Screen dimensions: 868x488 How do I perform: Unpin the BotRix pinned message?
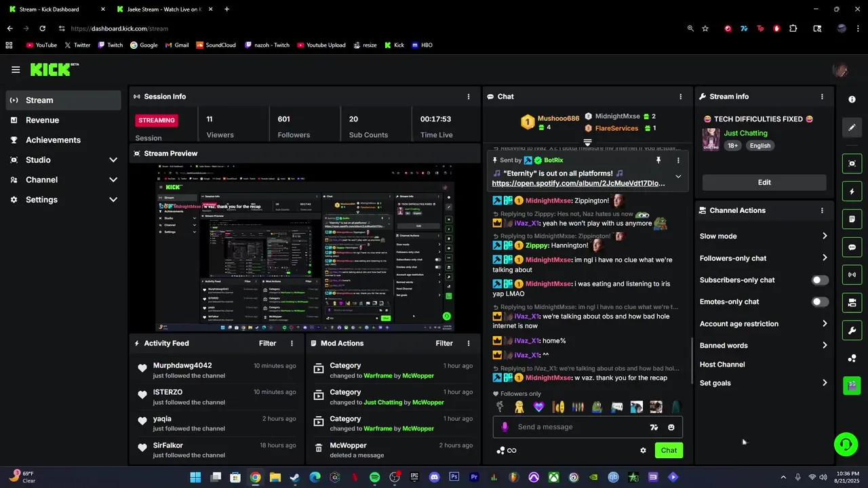click(658, 160)
